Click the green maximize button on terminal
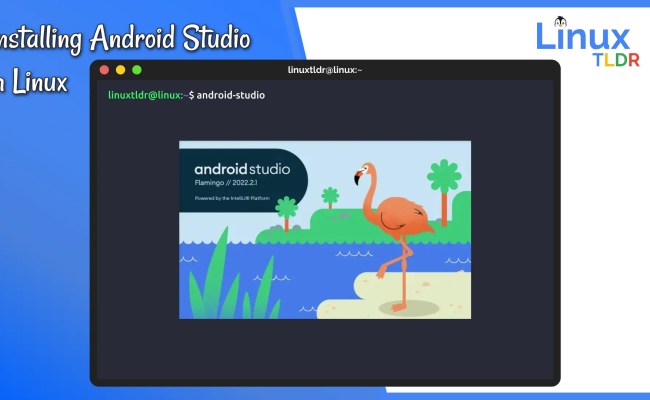The image size is (650, 400). coord(137,70)
